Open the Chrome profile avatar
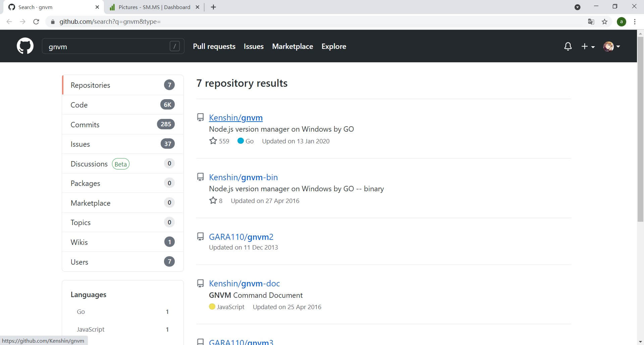Screen dimensions: 644x345 point(622,22)
